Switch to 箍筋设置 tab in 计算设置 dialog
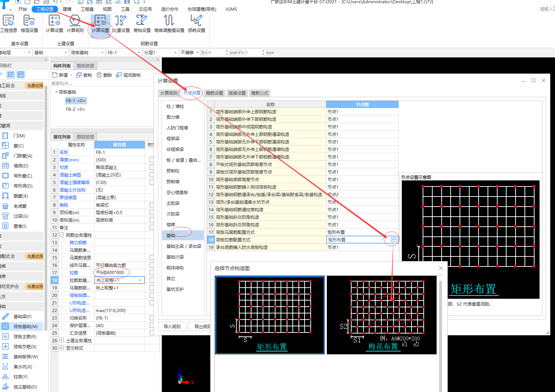Screen dimensions: 555x392 [215, 93]
